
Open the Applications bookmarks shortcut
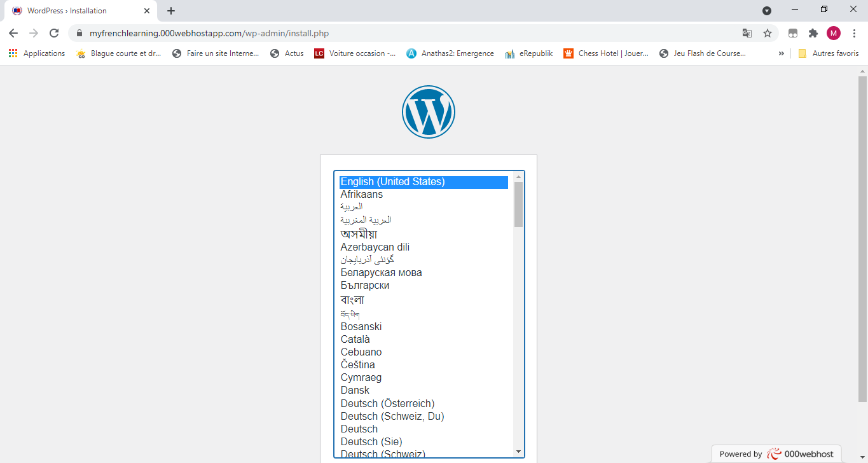37,53
